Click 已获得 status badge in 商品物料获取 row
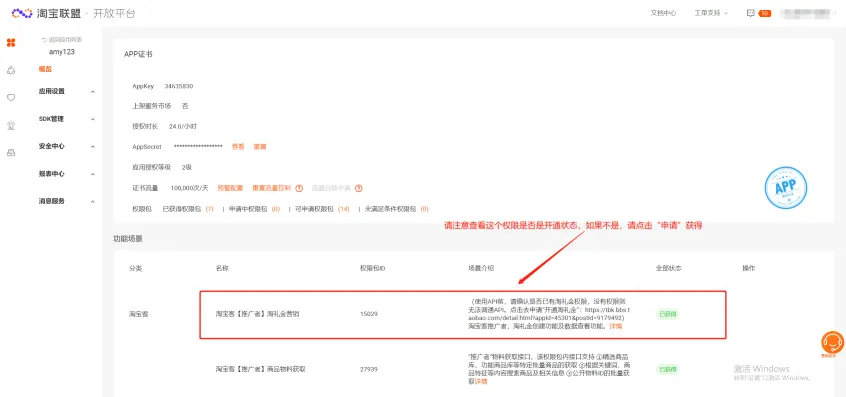846x397 pixels. 668,369
